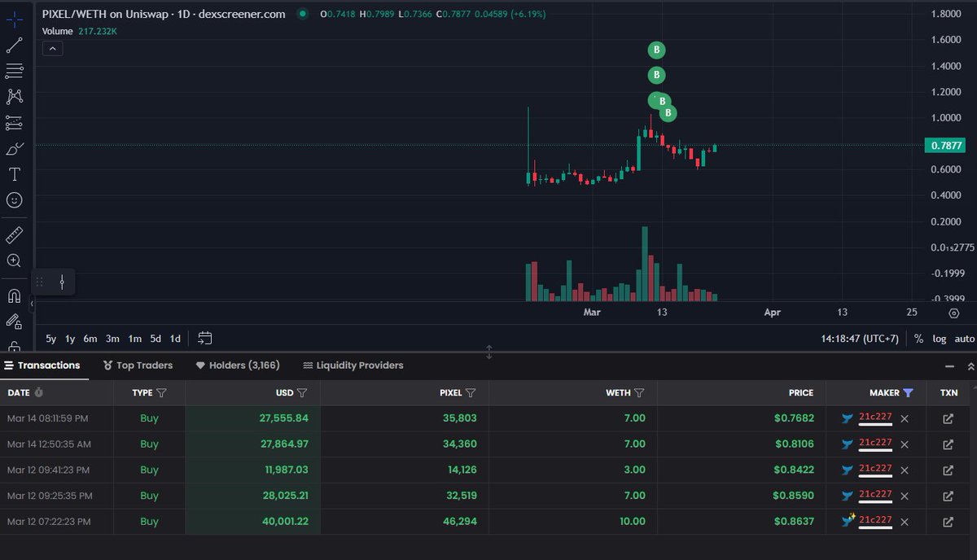Screen dimensions: 977x560
Task: Toggle magnet mode for drawings
Action: click(14, 296)
